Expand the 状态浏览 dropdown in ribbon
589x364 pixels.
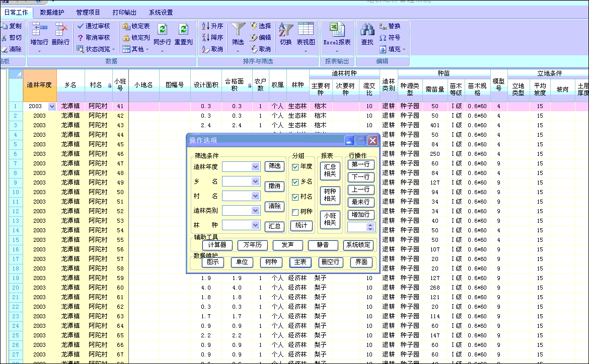pyautogui.click(x=113, y=50)
